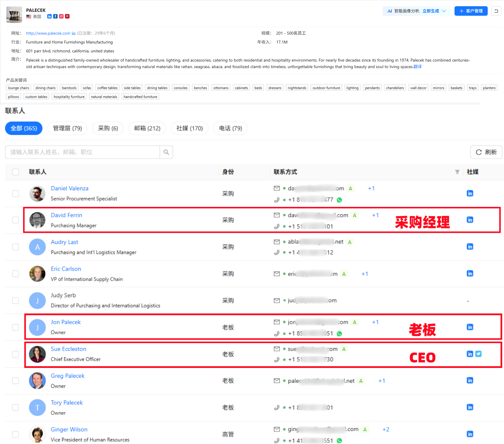Check the box for Judy Serb

point(15,300)
